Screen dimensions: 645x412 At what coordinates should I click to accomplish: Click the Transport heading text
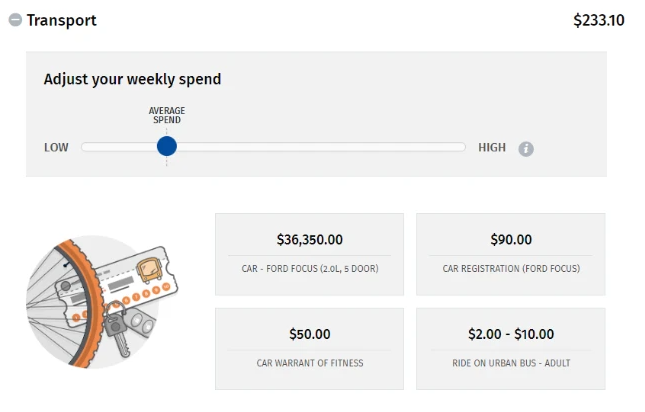(x=61, y=20)
